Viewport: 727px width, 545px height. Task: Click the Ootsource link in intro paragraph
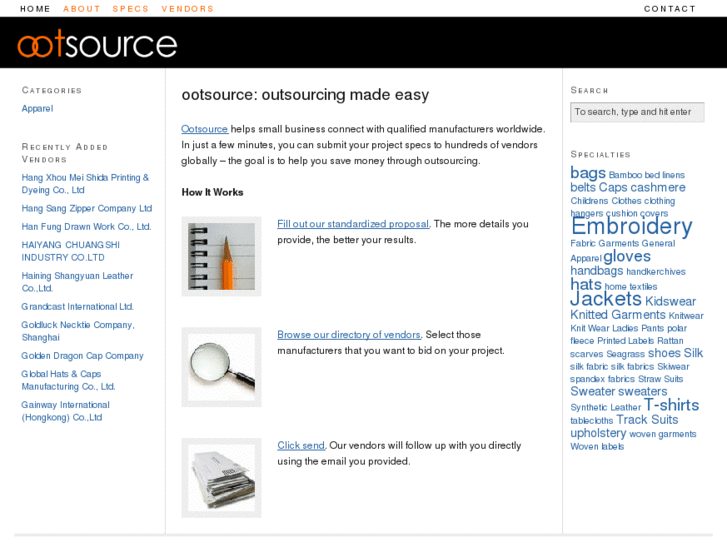click(204, 129)
